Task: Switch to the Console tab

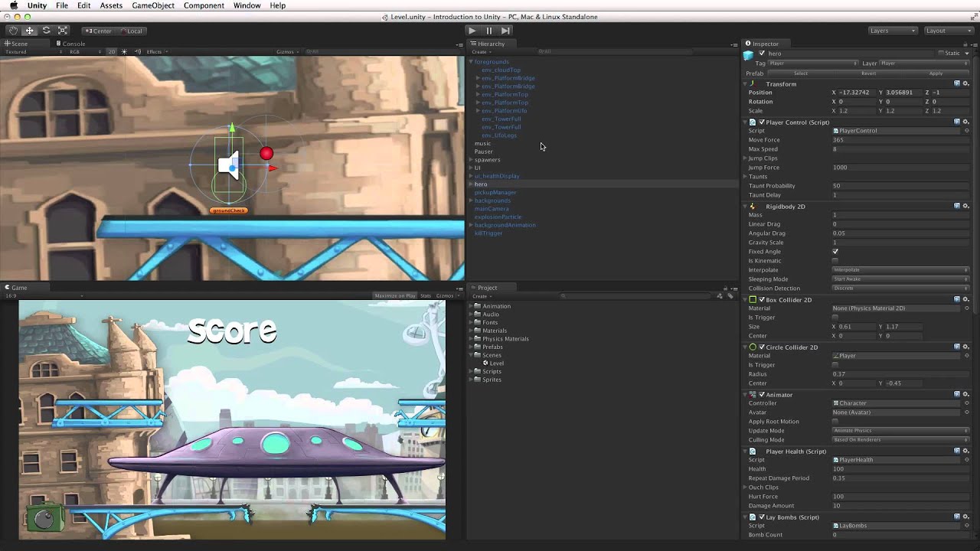Action: [70, 44]
